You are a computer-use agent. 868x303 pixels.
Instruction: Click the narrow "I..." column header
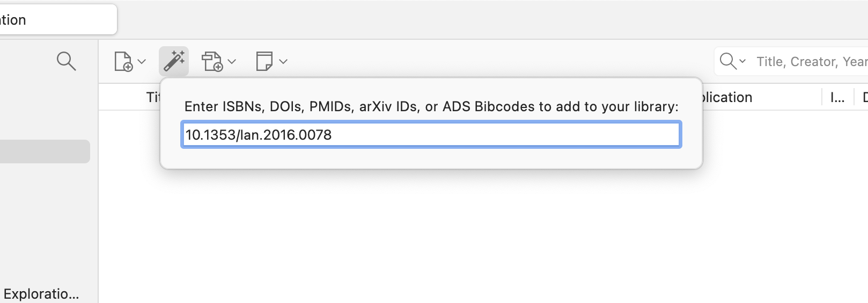point(837,97)
